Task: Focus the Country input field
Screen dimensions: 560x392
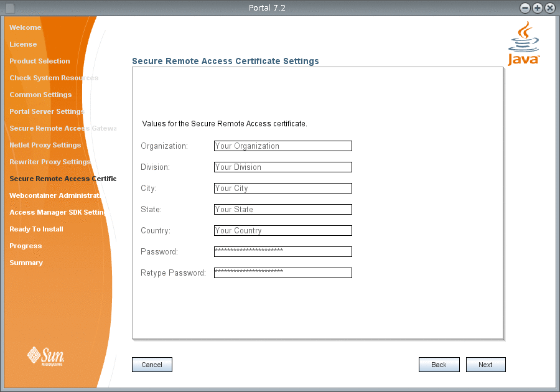Action: click(283, 230)
